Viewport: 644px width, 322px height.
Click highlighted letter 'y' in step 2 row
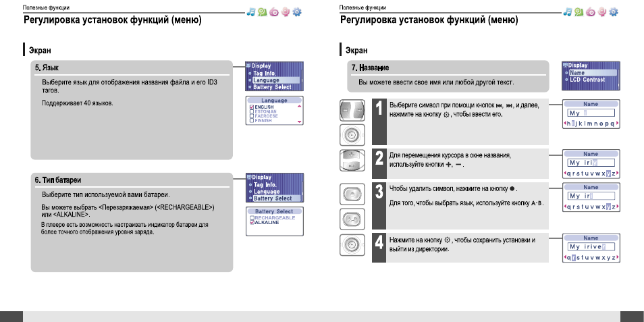coord(608,173)
